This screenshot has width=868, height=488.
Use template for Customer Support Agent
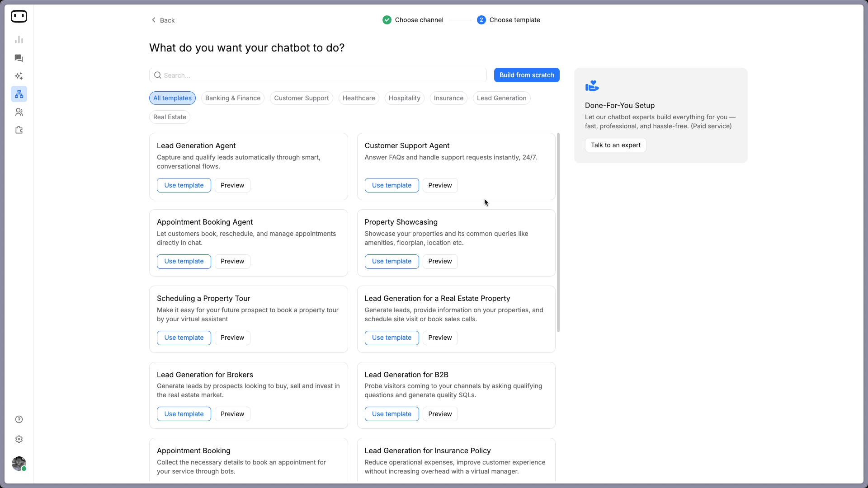392,185
